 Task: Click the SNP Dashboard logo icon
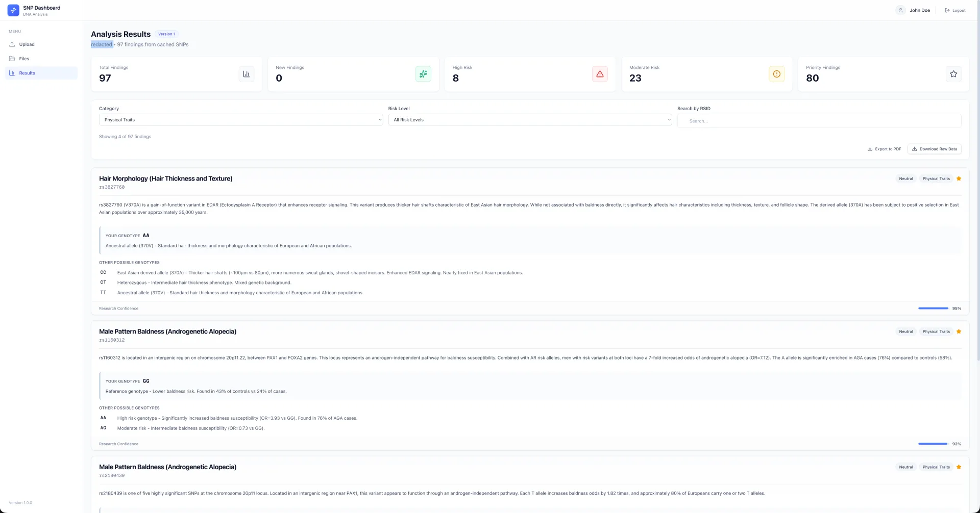coord(13,10)
